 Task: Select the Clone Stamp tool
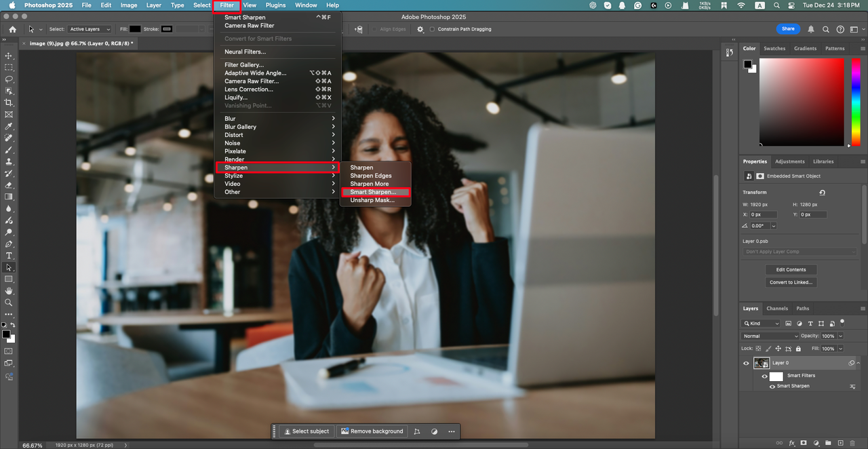coord(9,161)
